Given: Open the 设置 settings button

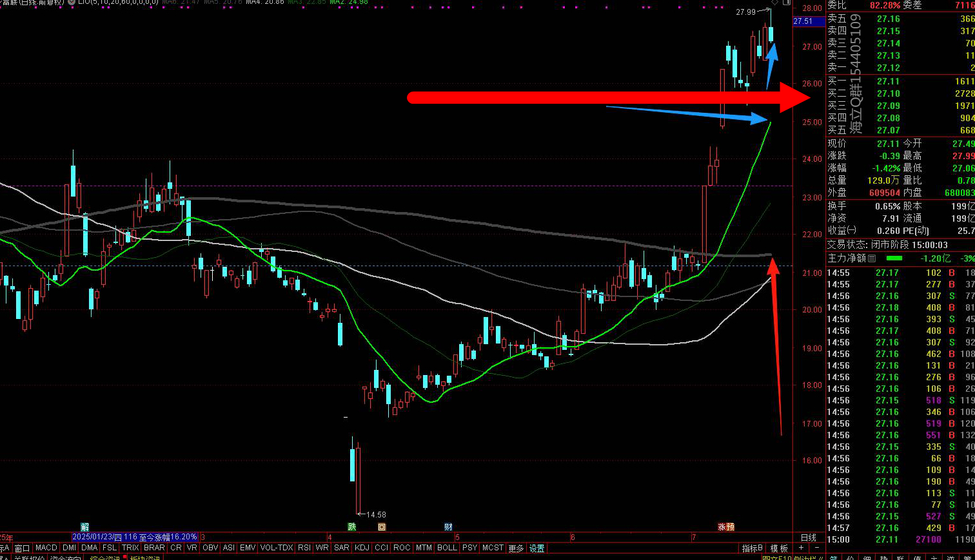Looking at the screenshot, I should [537, 548].
